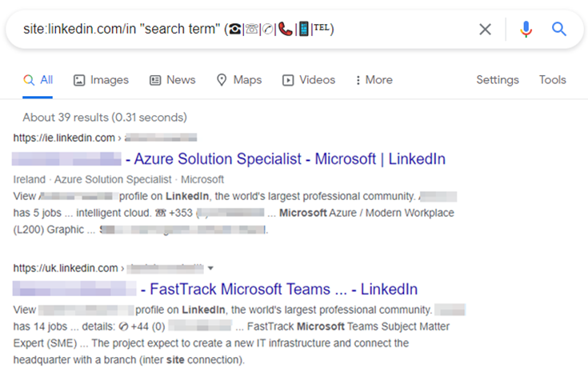Image resolution: width=588 pixels, height=373 pixels.
Task: Switch to the All results tab
Action: 38,80
